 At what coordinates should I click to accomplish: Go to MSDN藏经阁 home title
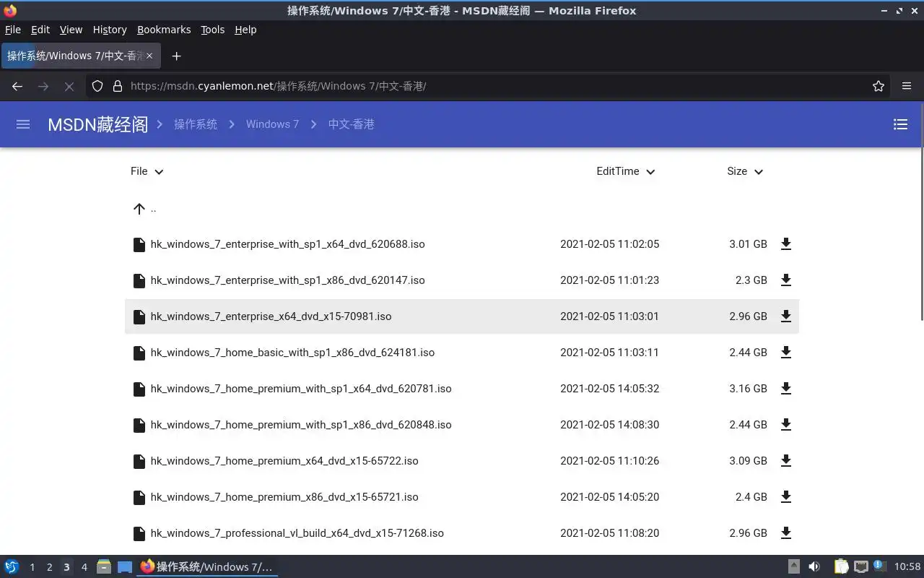(97, 124)
